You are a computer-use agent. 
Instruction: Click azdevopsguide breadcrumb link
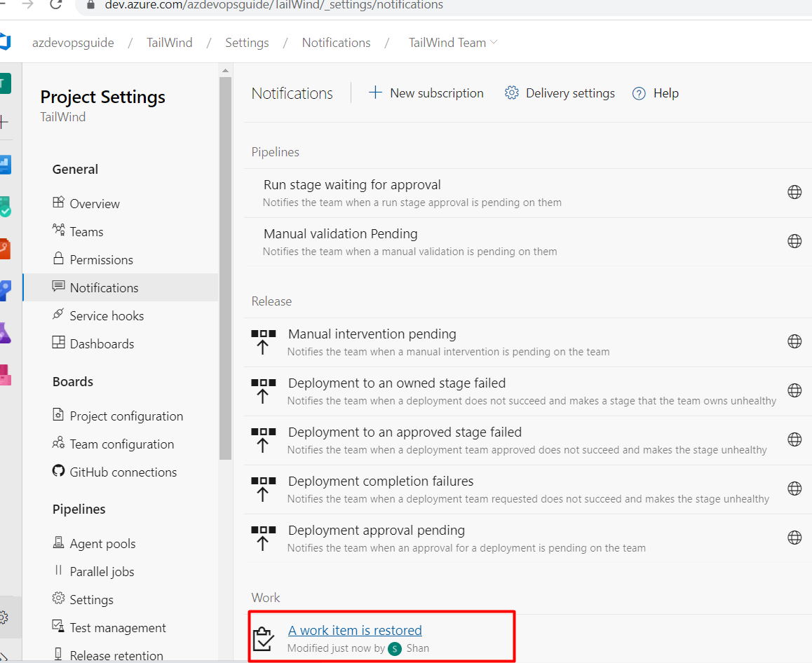pos(73,43)
